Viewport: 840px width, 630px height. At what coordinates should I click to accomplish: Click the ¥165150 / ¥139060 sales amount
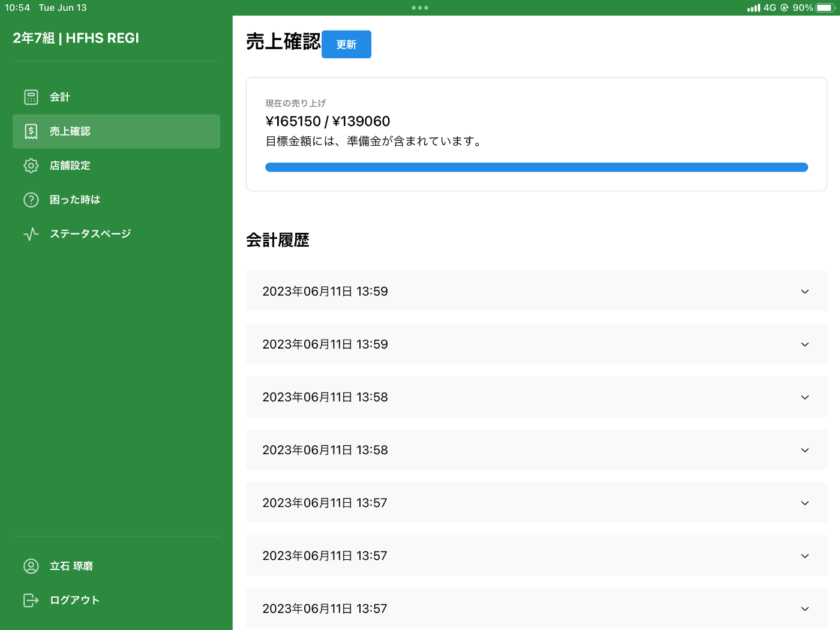[328, 121]
